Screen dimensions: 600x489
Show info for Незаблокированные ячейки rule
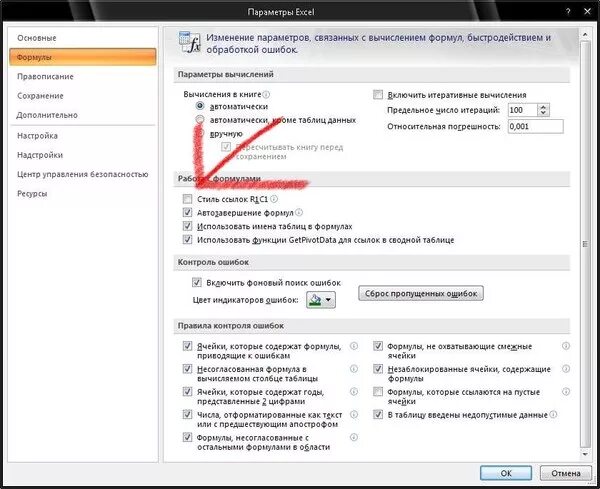click(566, 368)
